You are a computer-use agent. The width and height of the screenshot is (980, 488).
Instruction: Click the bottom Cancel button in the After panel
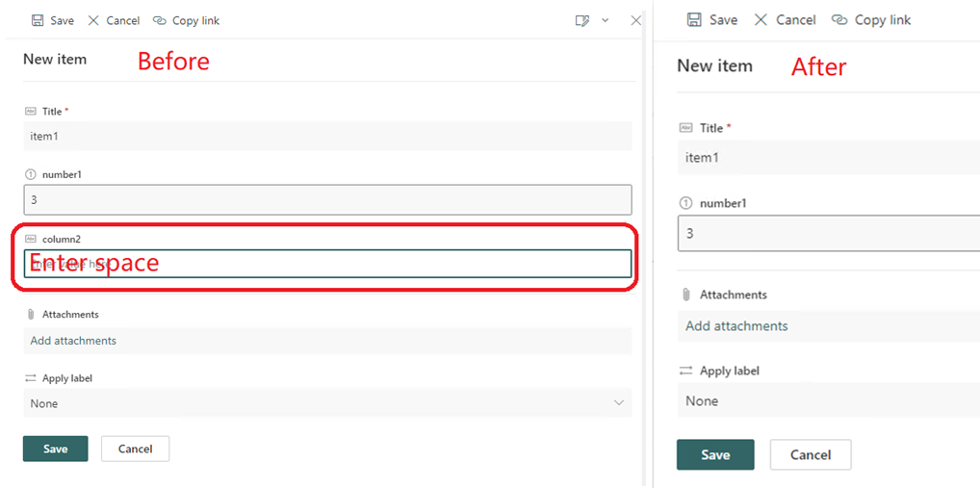(811, 455)
